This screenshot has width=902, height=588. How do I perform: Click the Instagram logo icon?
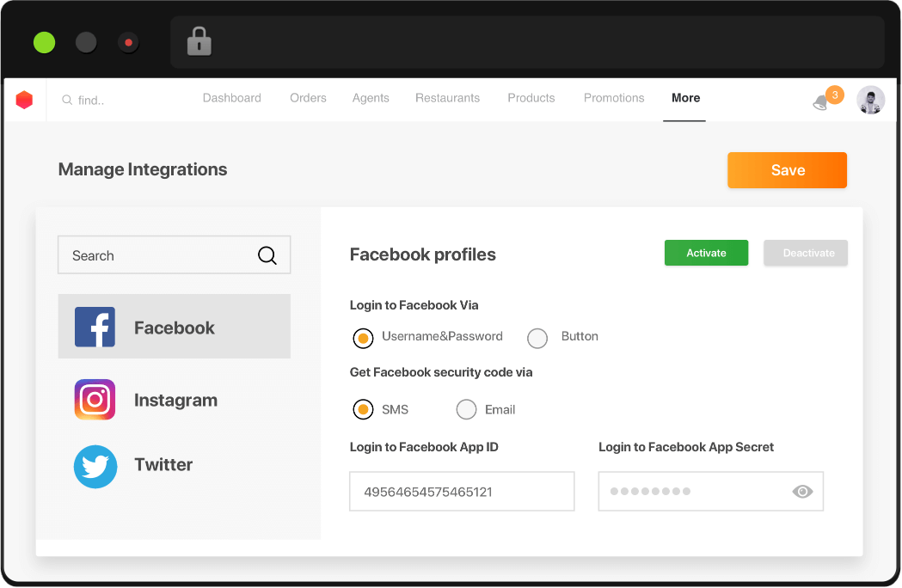click(95, 399)
